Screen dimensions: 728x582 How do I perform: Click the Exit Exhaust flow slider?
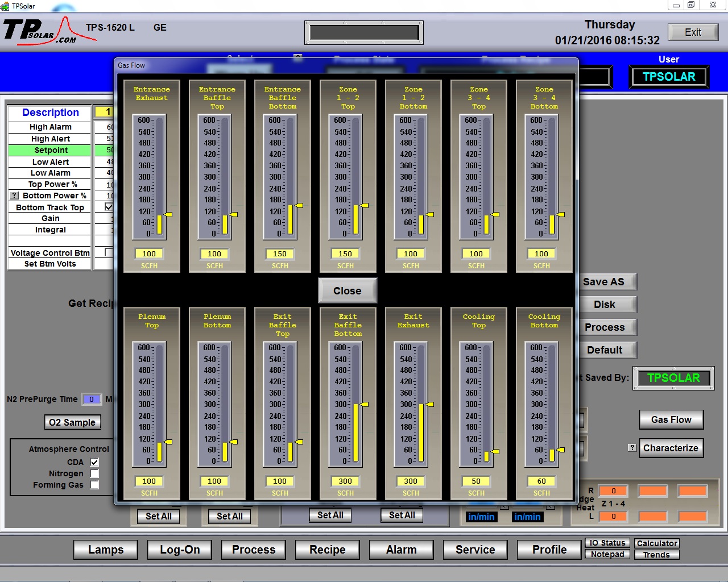[x=421, y=404]
